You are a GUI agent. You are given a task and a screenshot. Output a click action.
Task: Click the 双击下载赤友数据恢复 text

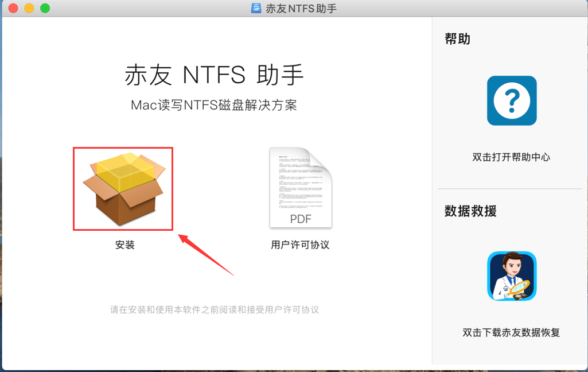tap(511, 332)
